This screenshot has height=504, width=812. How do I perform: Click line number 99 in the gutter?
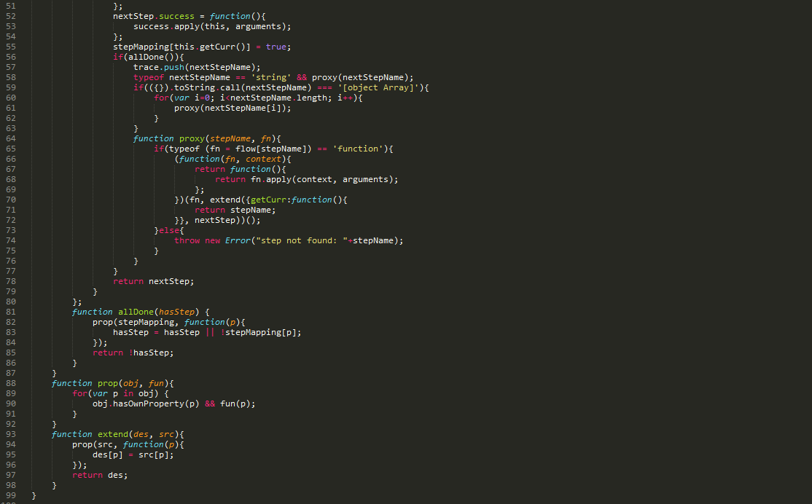(x=10, y=495)
